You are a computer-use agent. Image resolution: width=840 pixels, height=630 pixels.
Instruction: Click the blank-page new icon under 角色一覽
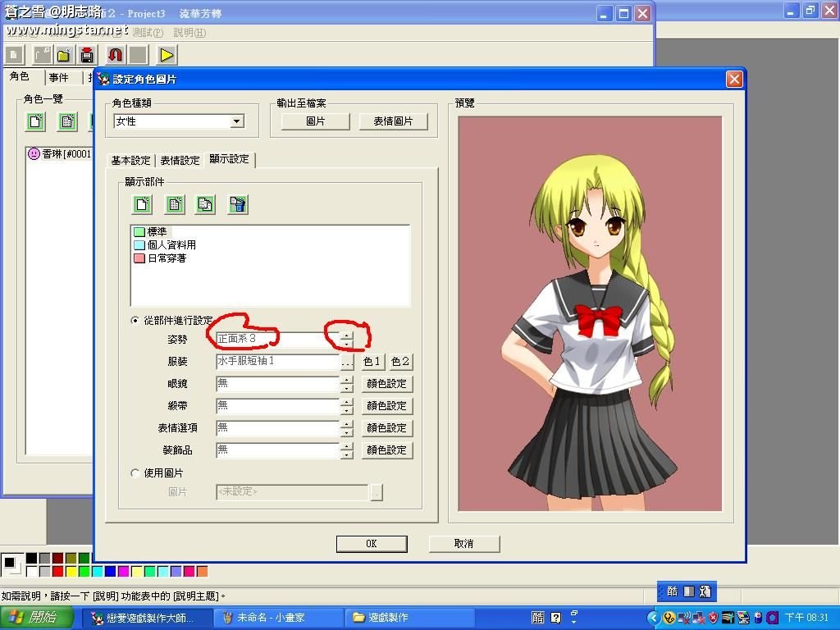tap(36, 121)
